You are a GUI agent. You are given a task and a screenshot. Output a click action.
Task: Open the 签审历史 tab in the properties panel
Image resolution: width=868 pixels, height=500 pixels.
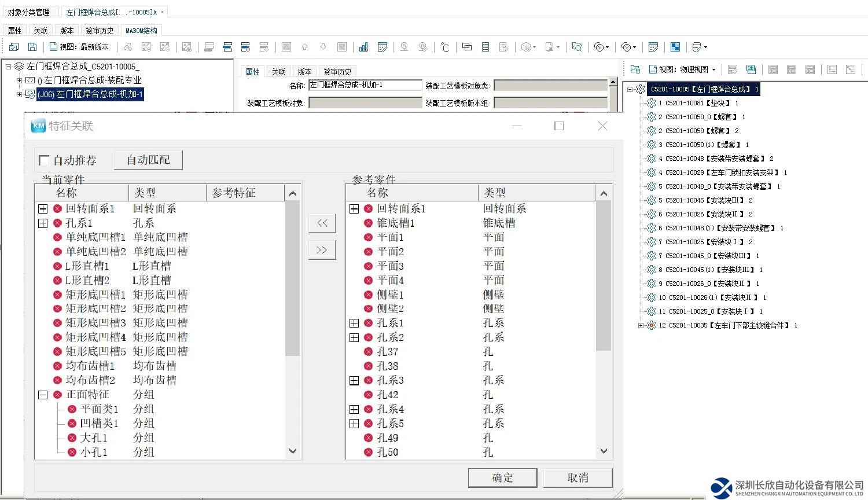(337, 72)
